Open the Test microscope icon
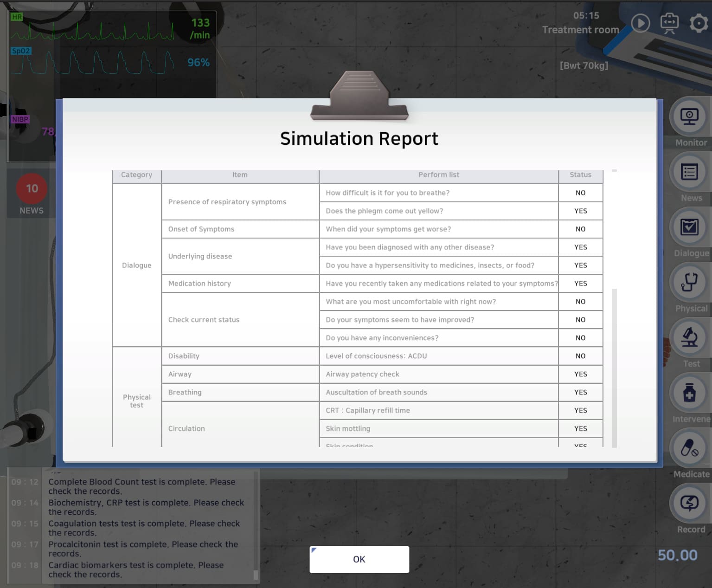Image resolution: width=712 pixels, height=588 pixels. click(689, 338)
